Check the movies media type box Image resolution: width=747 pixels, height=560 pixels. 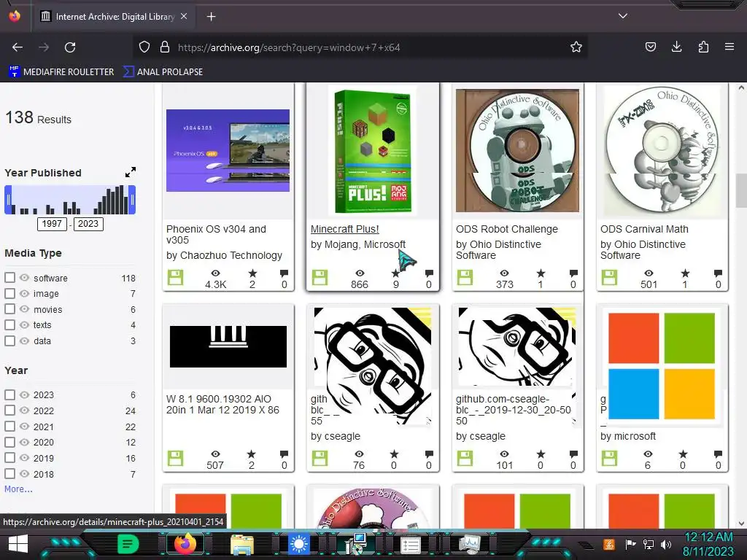point(9,309)
